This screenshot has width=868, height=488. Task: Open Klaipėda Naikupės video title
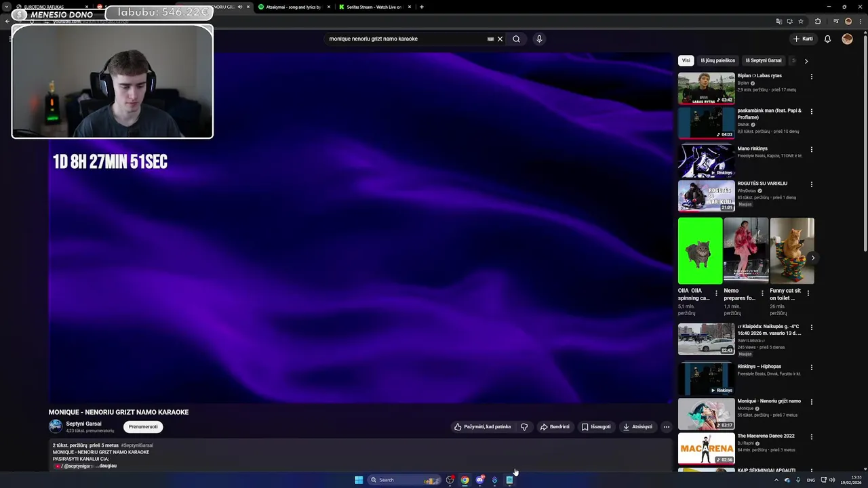(x=770, y=330)
